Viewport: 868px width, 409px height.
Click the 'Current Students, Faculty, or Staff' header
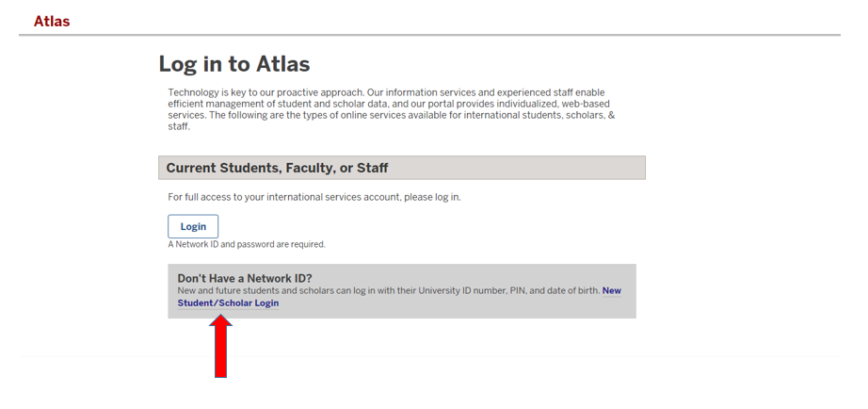point(402,168)
